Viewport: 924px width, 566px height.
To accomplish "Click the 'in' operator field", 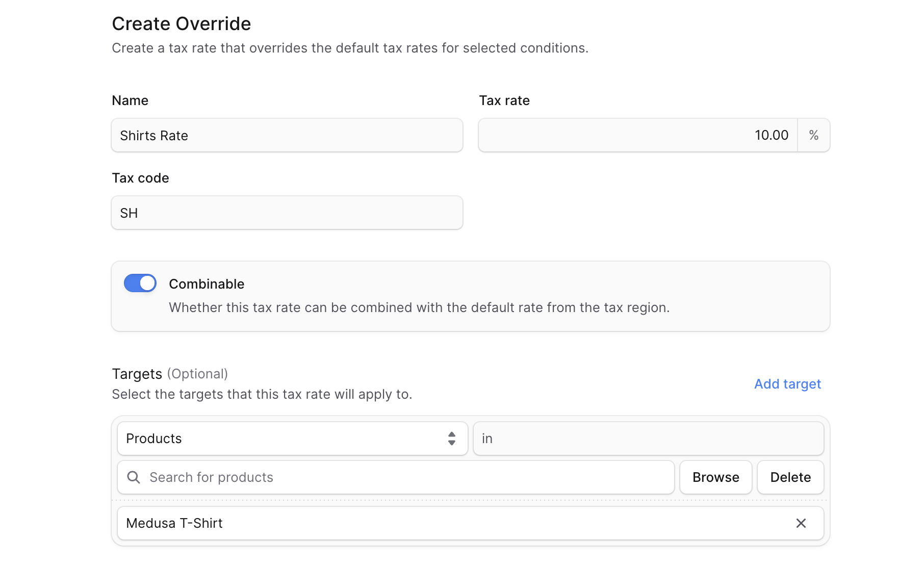I will click(648, 439).
